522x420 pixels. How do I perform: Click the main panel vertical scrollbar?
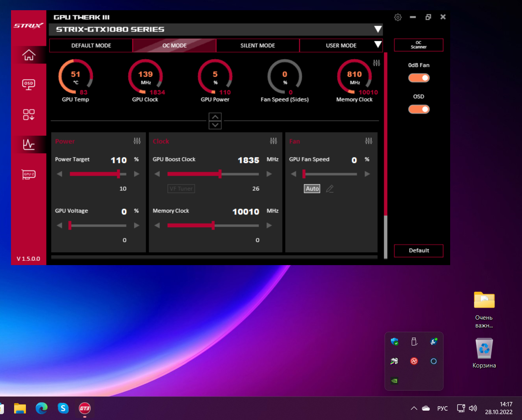click(385, 156)
